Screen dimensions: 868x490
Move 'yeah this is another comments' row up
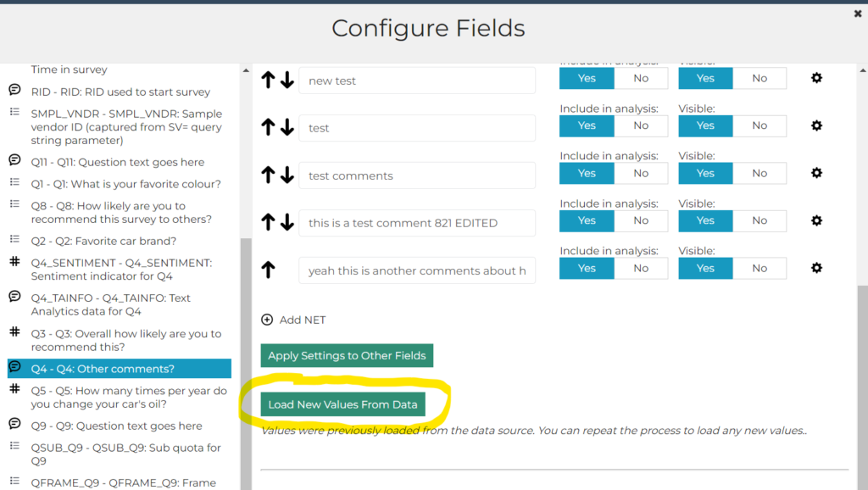tap(269, 270)
